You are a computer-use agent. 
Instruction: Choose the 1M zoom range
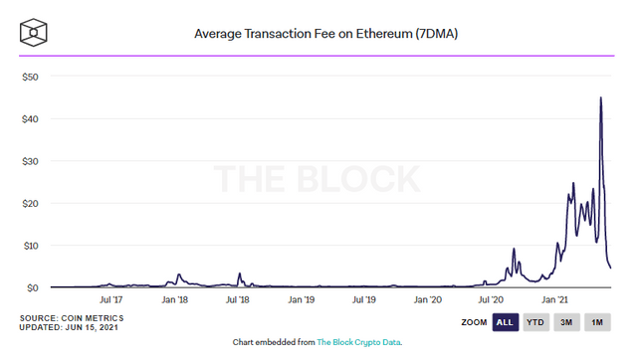597,322
